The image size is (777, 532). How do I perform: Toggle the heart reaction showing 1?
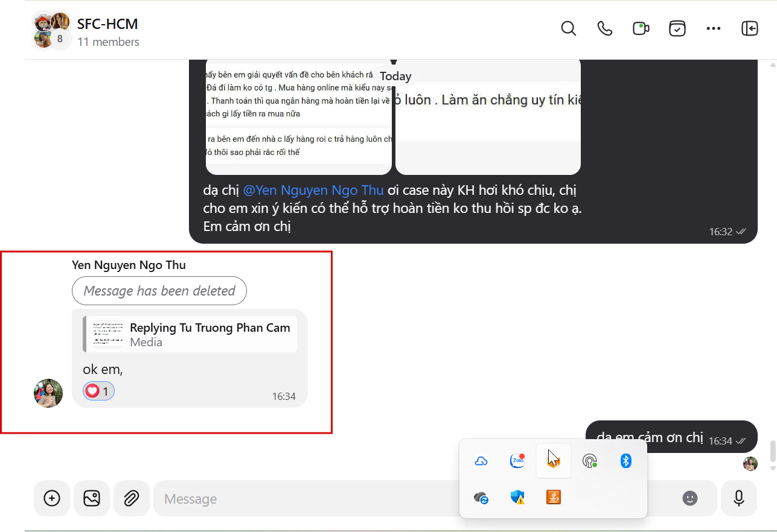point(98,391)
